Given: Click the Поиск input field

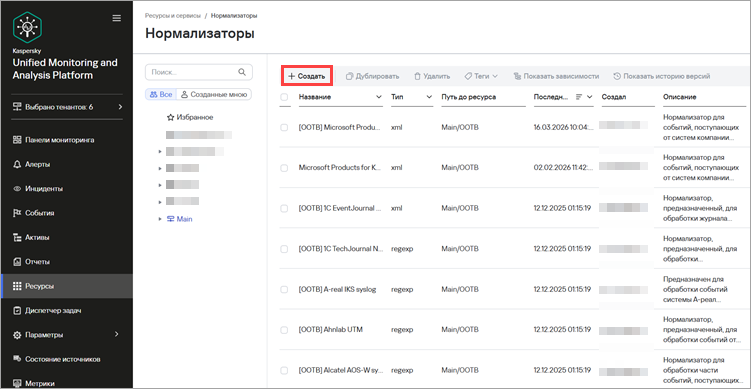Looking at the screenshot, I should 193,72.
